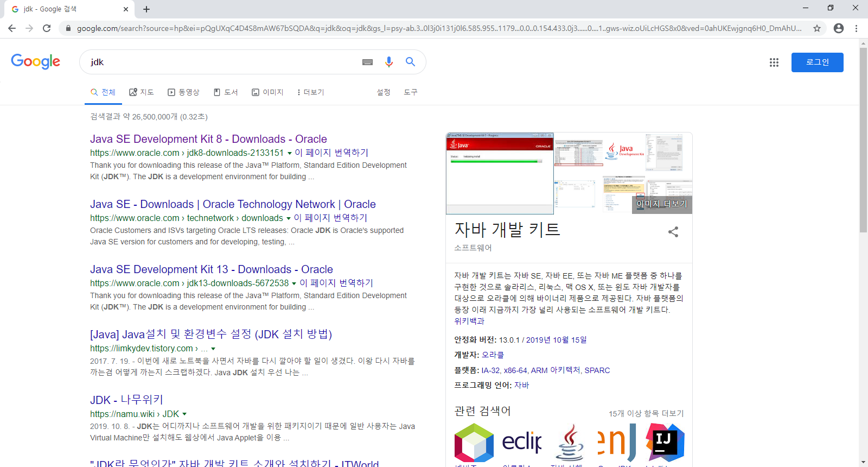This screenshot has height=467, width=868.
Task: Open a new browser tab
Action: click(x=146, y=9)
